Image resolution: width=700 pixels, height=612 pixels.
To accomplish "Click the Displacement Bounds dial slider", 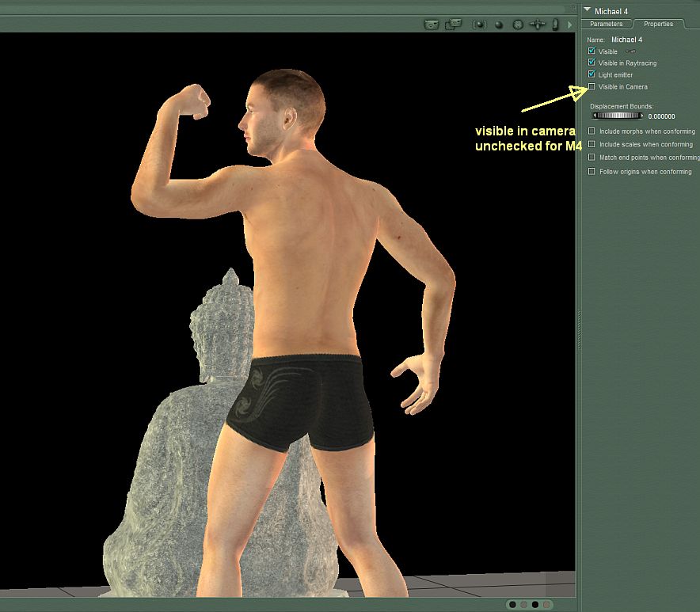I will (x=618, y=116).
